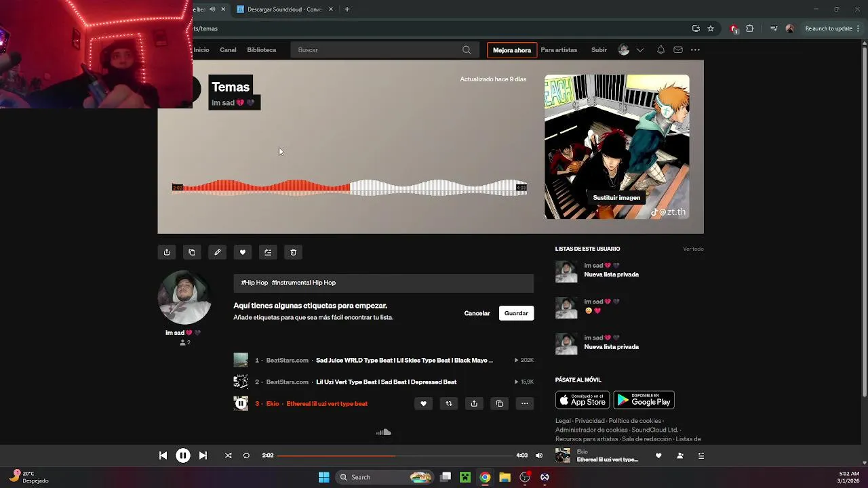Image resolution: width=868 pixels, height=488 pixels.
Task: Click the Google Play badge
Action: 644,400
